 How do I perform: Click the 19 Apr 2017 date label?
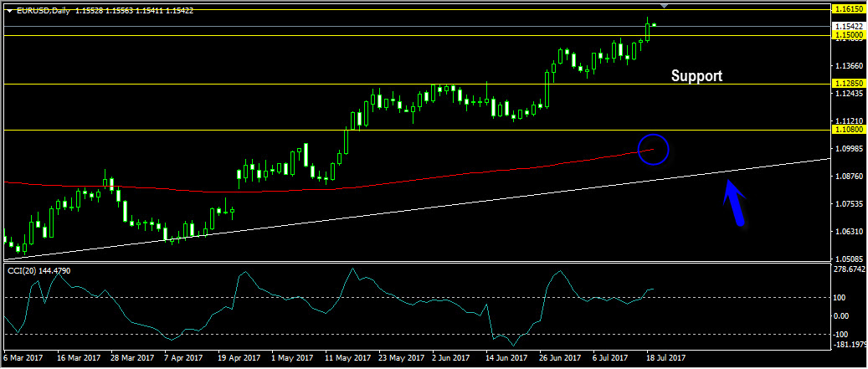[x=239, y=358]
